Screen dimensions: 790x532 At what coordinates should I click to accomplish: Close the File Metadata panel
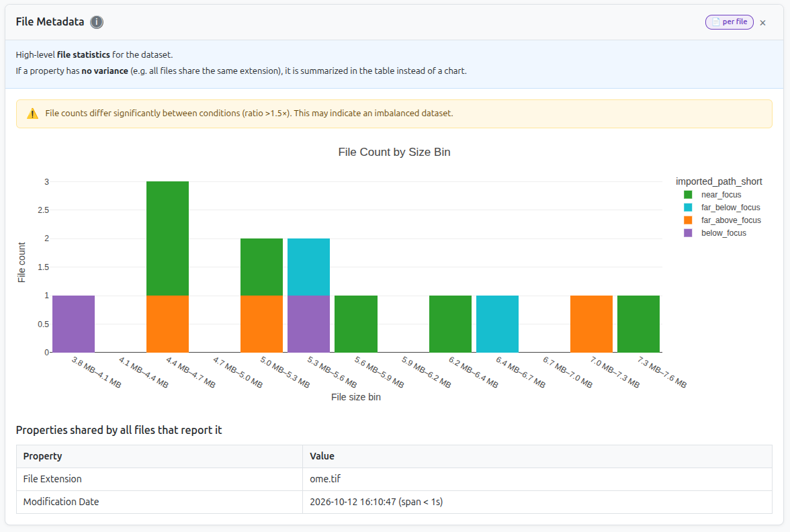click(x=763, y=23)
